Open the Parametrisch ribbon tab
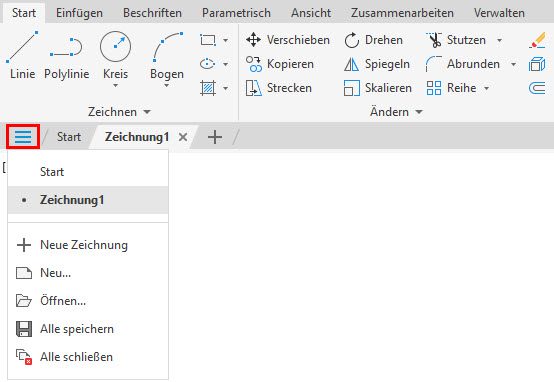 [236, 13]
